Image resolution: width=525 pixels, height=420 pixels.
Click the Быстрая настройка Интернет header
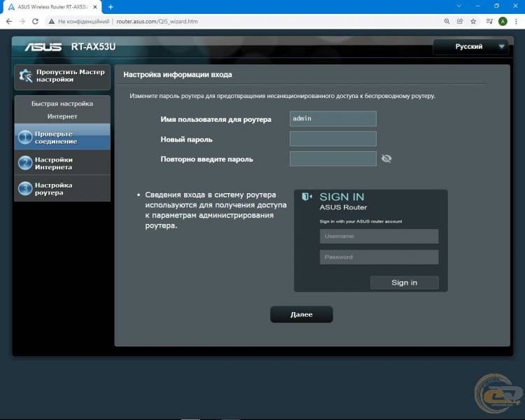62,110
